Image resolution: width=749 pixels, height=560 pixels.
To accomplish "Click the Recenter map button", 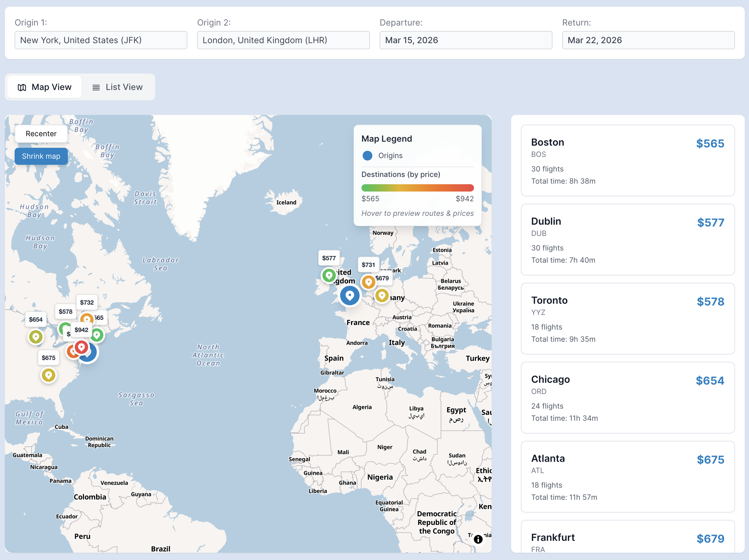I will (41, 134).
